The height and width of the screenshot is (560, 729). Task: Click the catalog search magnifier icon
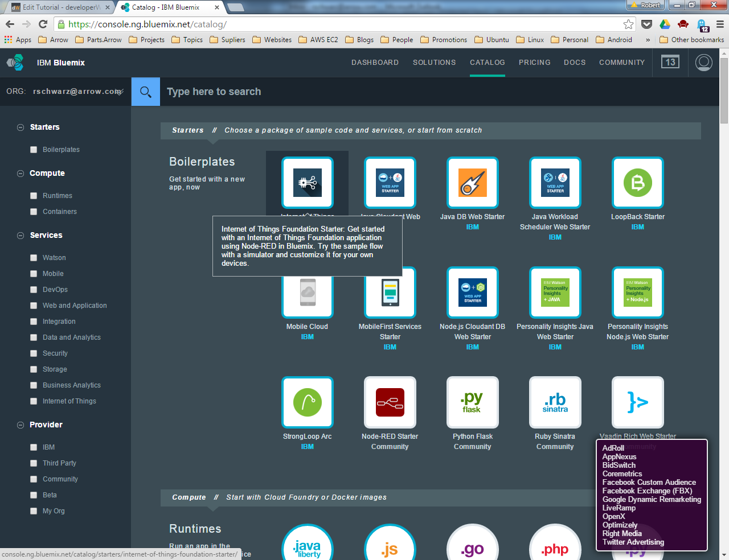tap(146, 92)
